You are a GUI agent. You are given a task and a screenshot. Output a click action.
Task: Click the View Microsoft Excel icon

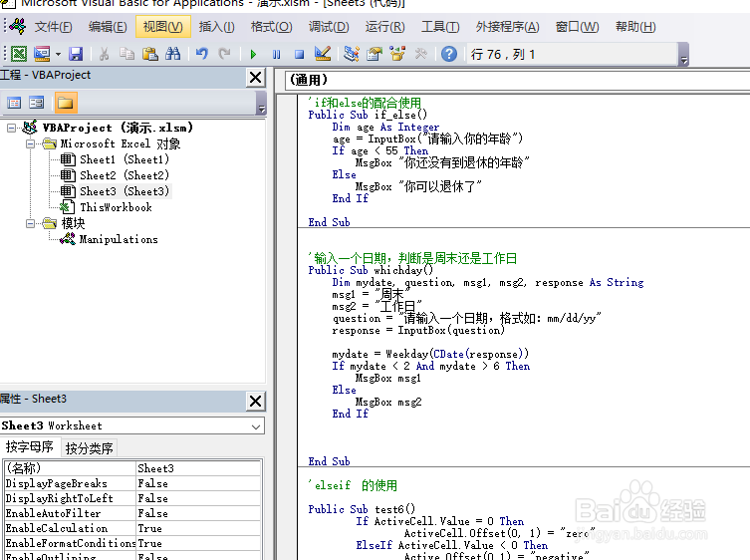point(19,54)
